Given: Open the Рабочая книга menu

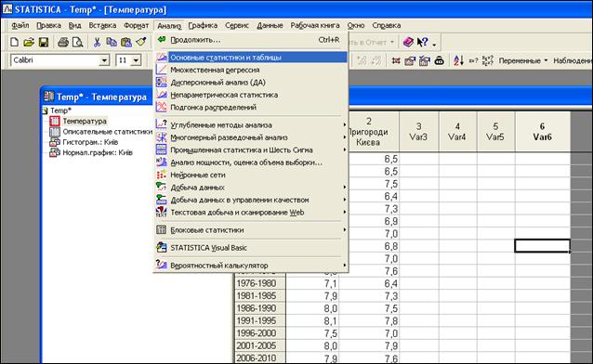Looking at the screenshot, I should (x=315, y=25).
